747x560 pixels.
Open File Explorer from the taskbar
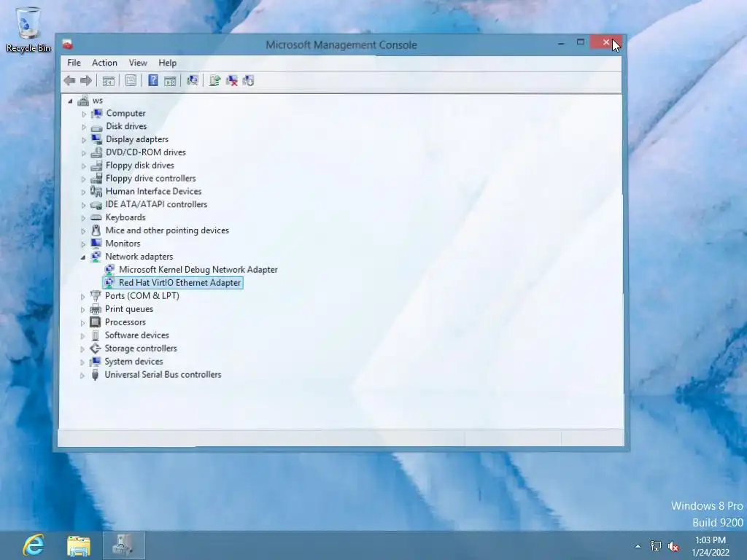[79, 546]
